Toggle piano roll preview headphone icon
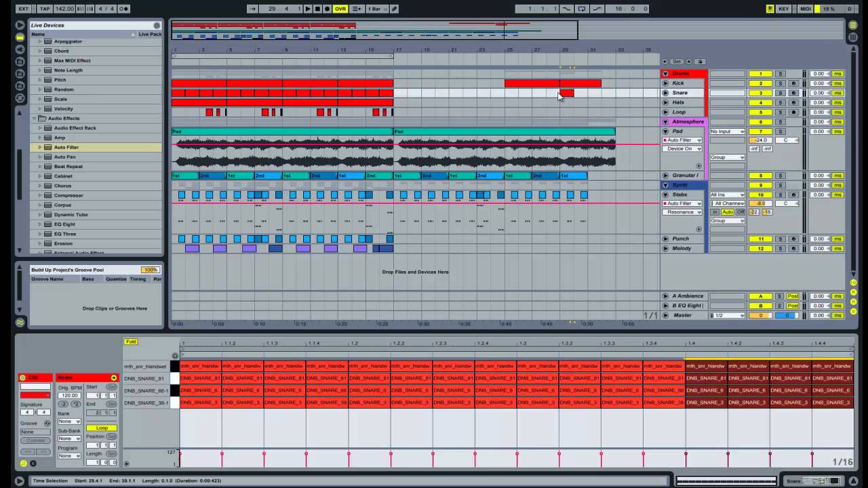868x488 pixels. 175,356
